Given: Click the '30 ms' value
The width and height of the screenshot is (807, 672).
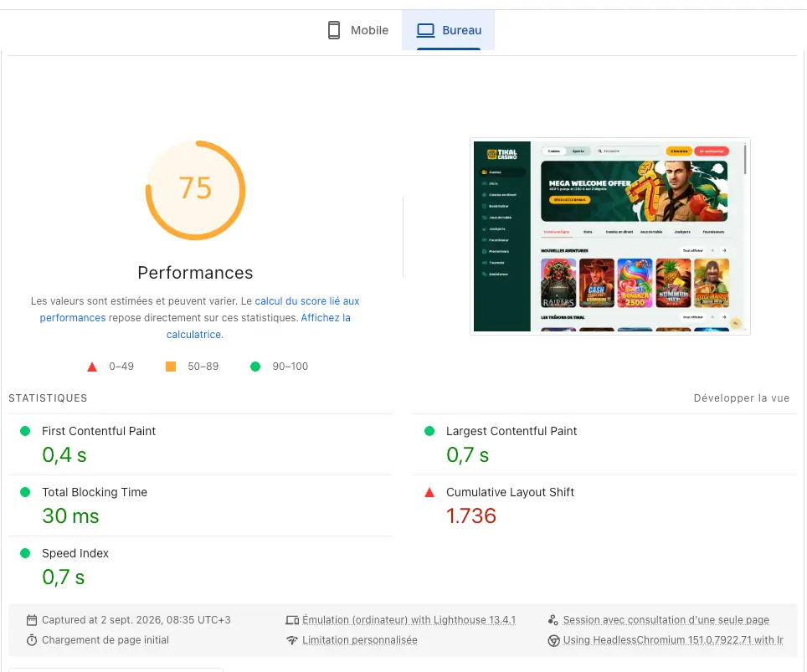Looking at the screenshot, I should (70, 516).
